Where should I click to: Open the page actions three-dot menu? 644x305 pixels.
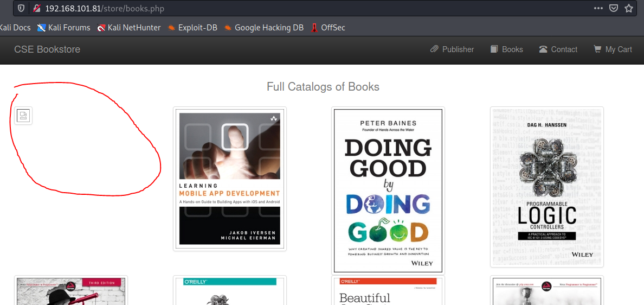tap(598, 8)
